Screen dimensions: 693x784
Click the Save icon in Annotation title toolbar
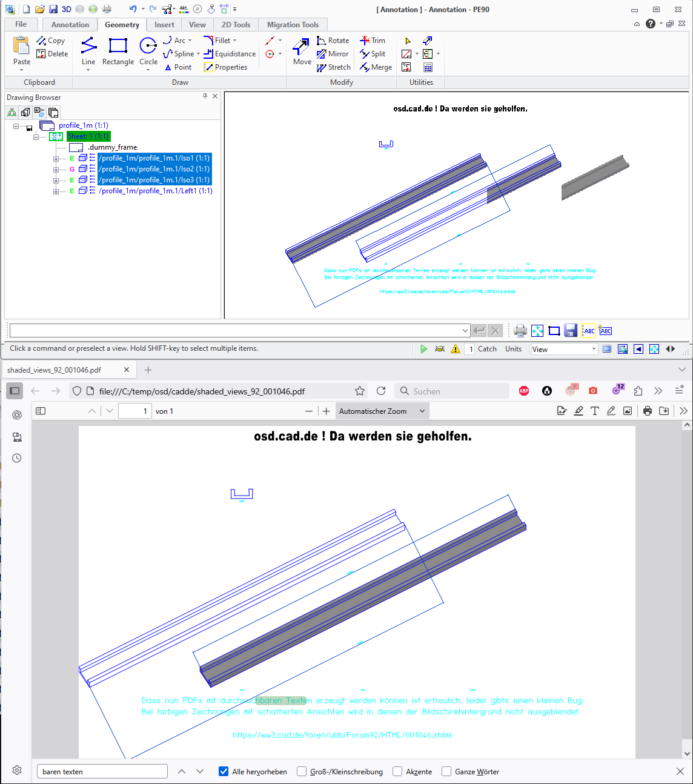coord(53,9)
